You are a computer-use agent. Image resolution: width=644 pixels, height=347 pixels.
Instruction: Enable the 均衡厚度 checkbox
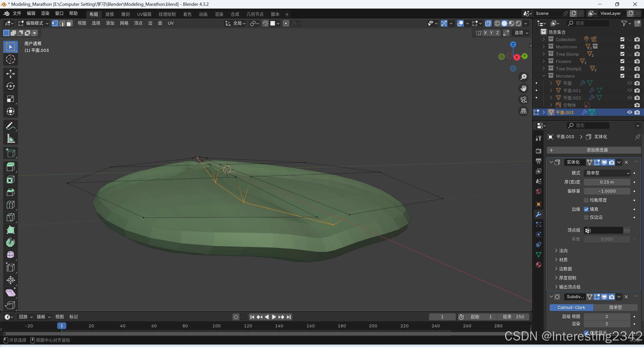click(x=586, y=200)
